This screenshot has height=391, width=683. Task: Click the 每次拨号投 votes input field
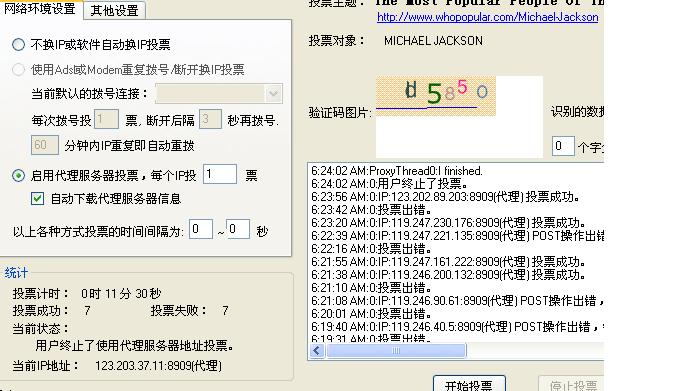point(106,119)
